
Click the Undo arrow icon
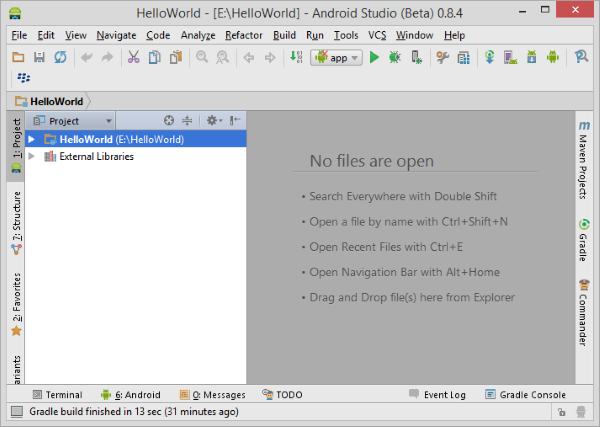coord(87,57)
